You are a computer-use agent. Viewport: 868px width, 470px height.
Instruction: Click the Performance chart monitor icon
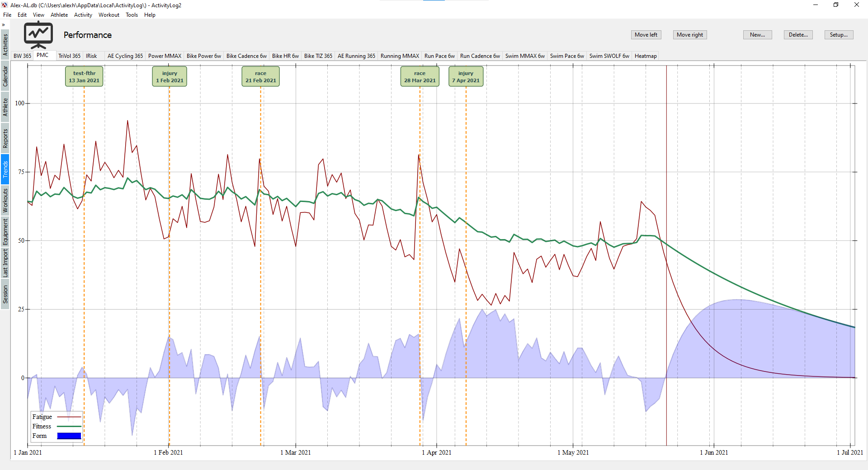pyautogui.click(x=38, y=35)
